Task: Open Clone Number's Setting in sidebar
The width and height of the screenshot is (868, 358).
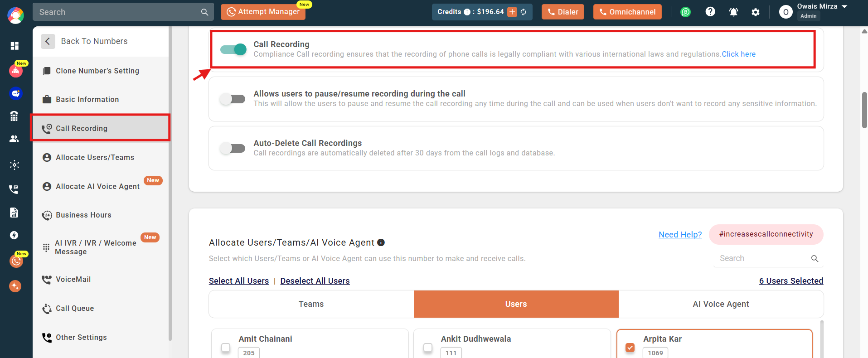Action: (x=101, y=71)
